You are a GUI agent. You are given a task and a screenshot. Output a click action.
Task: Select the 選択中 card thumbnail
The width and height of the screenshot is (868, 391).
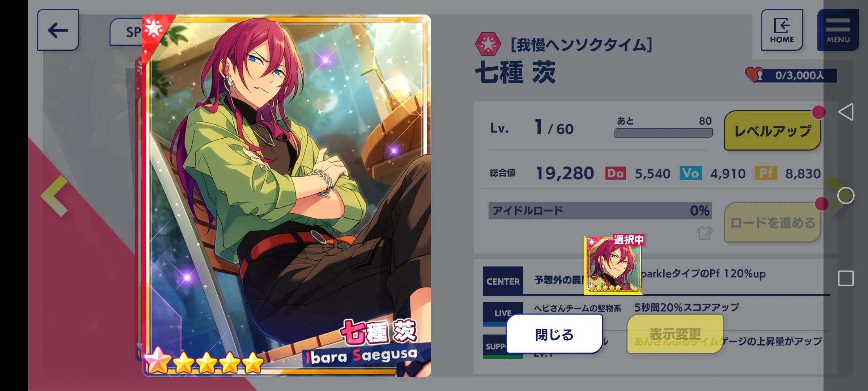(x=614, y=265)
